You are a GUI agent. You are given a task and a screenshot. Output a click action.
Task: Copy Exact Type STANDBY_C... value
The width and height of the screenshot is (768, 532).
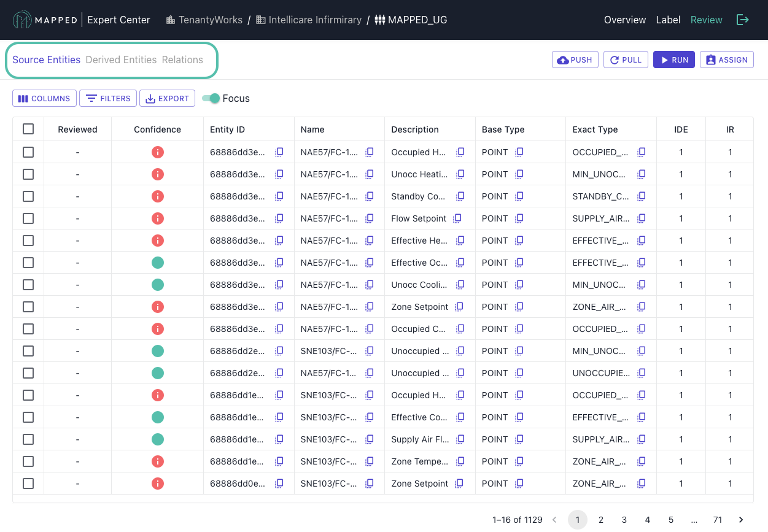click(x=642, y=196)
